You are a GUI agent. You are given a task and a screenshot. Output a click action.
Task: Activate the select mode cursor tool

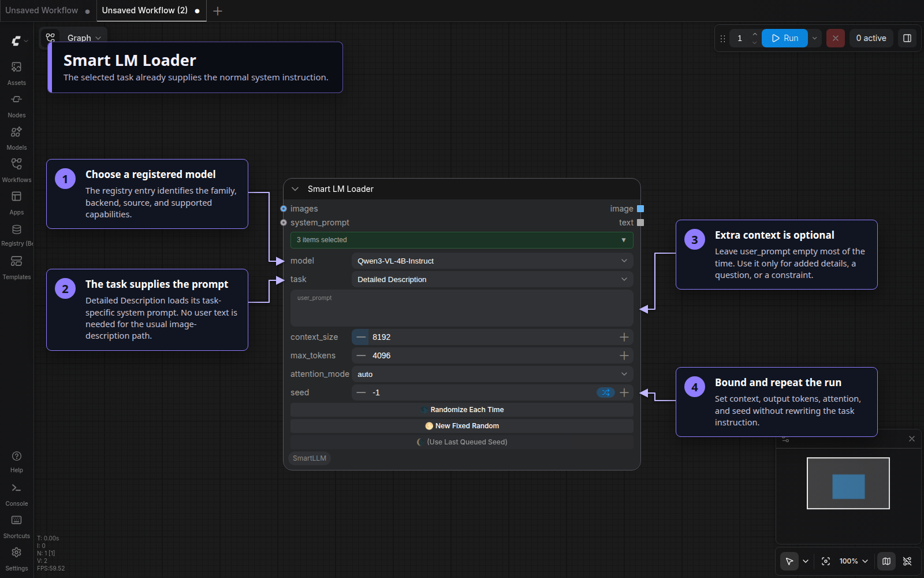(x=789, y=561)
